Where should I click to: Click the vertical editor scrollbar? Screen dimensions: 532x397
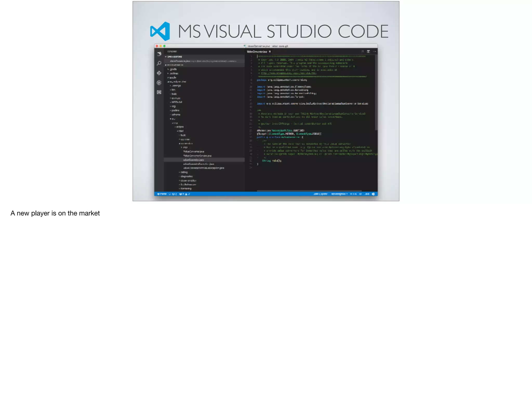tap(376, 92)
